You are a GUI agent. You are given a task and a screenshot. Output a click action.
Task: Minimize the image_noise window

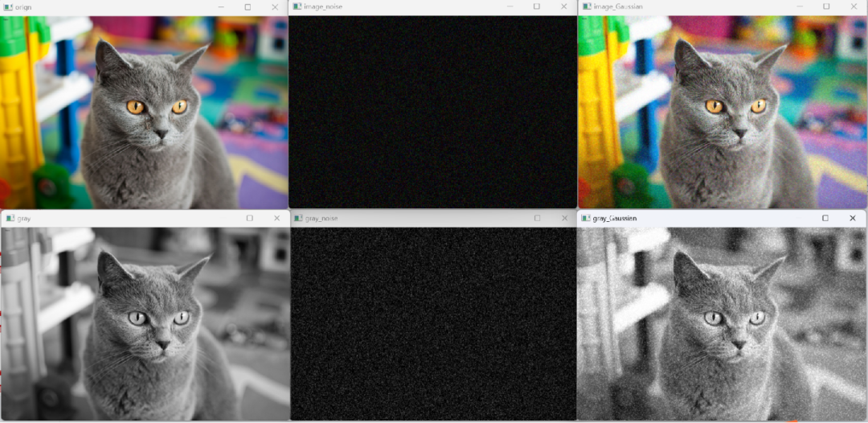click(x=510, y=6)
